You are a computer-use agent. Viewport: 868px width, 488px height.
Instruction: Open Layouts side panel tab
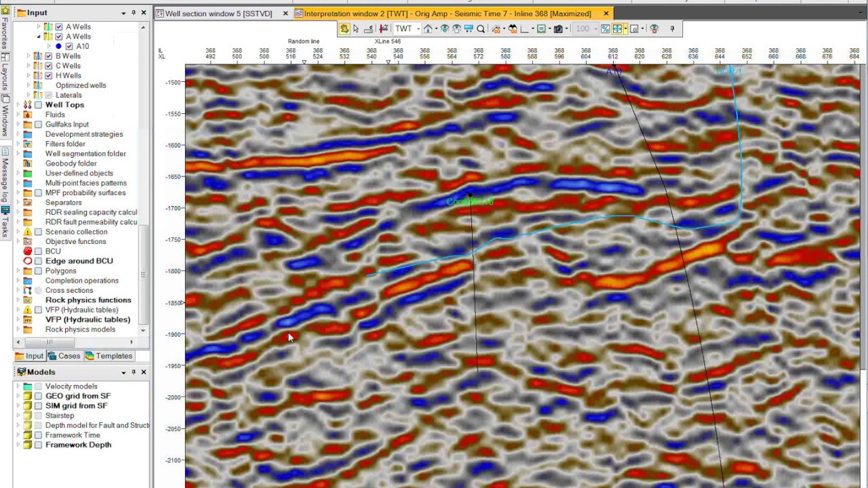(5, 73)
